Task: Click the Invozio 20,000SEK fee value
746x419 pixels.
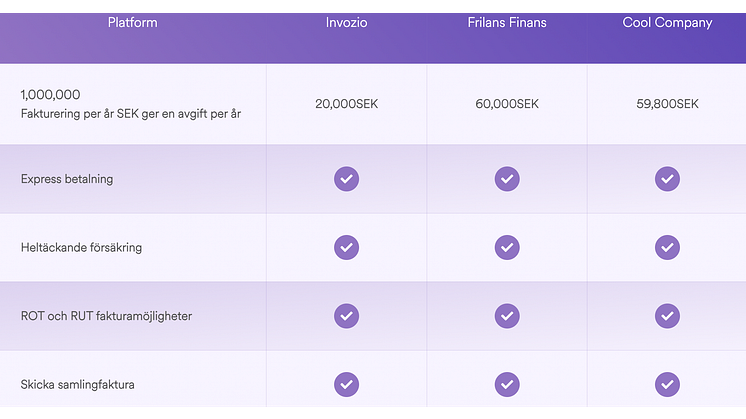Action: pyautogui.click(x=346, y=104)
